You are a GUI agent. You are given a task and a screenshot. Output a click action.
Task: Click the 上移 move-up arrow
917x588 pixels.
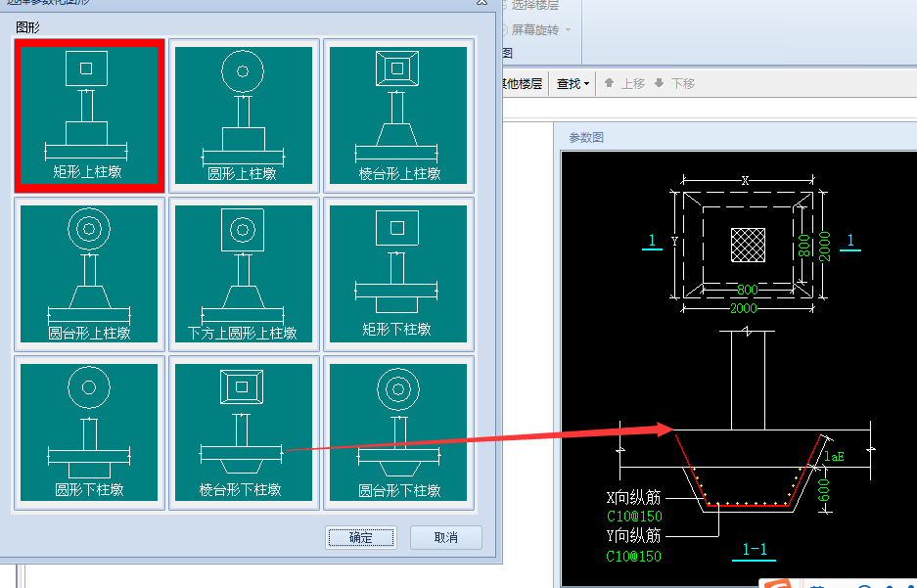624,84
